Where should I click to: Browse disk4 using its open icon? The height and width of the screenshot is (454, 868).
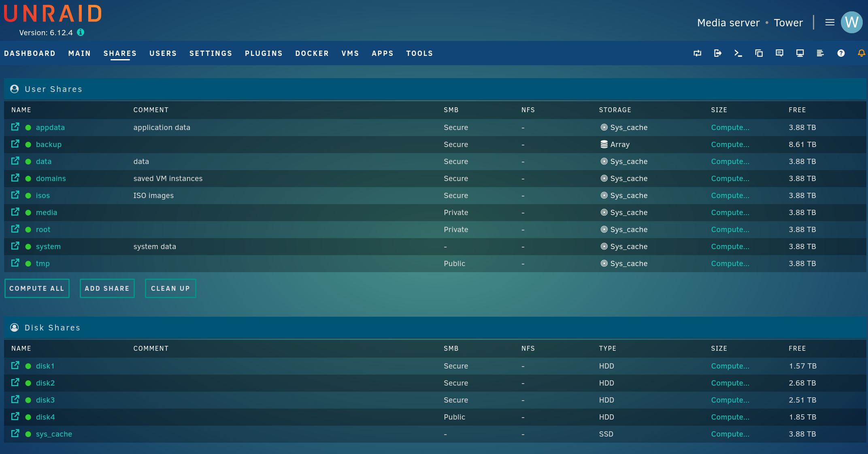pos(15,417)
